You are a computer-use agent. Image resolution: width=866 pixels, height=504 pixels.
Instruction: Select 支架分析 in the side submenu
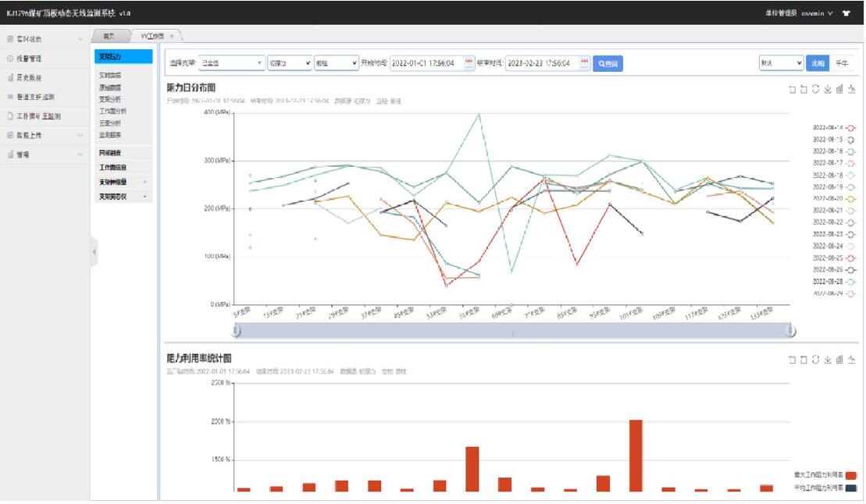(x=110, y=99)
